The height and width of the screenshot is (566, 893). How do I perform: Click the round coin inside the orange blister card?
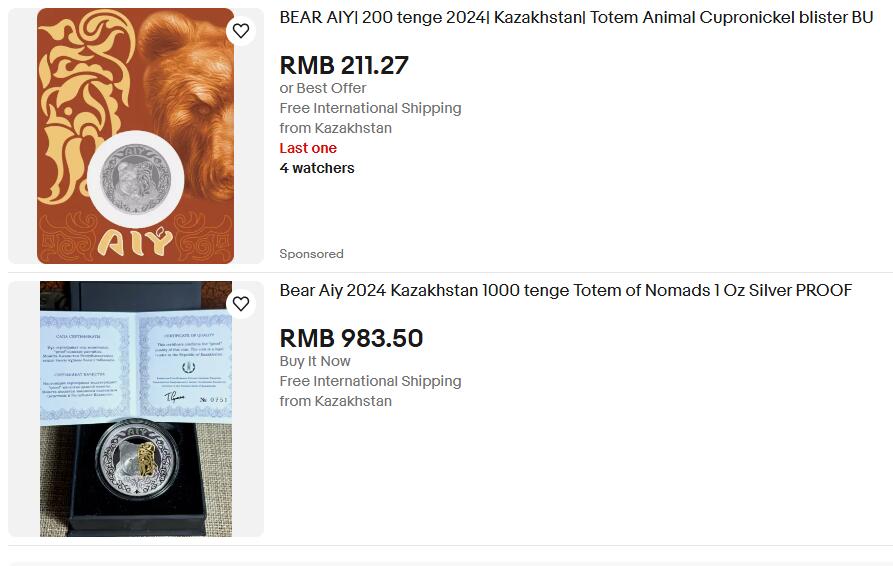[x=136, y=179]
